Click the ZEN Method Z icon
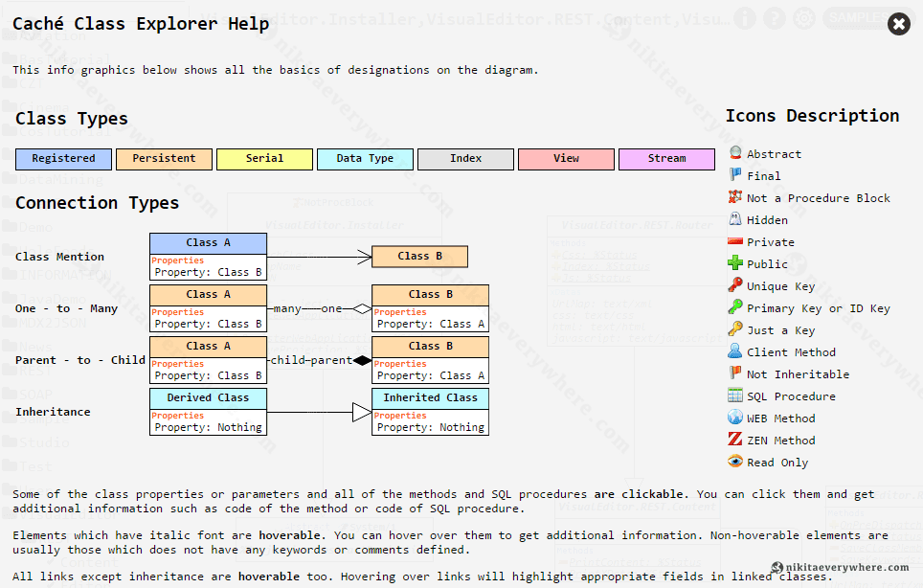The width and height of the screenshot is (923, 588). pos(734,440)
